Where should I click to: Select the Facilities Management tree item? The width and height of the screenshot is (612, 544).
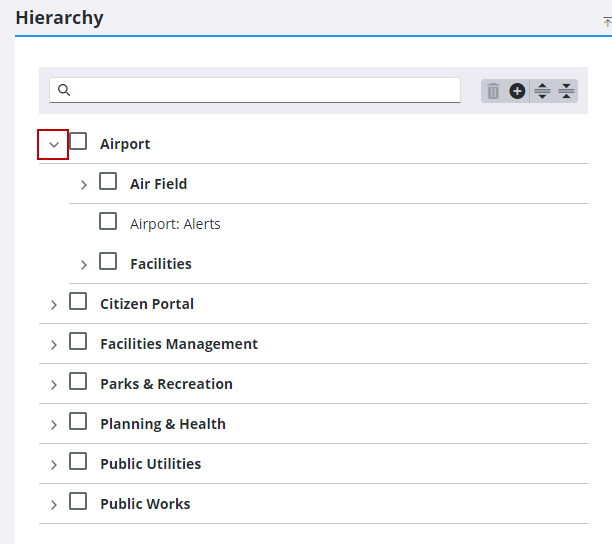click(178, 344)
